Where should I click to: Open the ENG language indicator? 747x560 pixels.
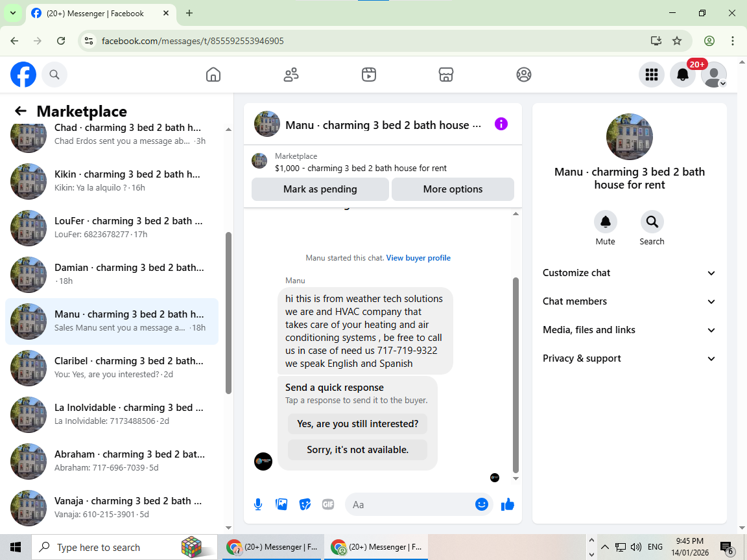point(655,546)
